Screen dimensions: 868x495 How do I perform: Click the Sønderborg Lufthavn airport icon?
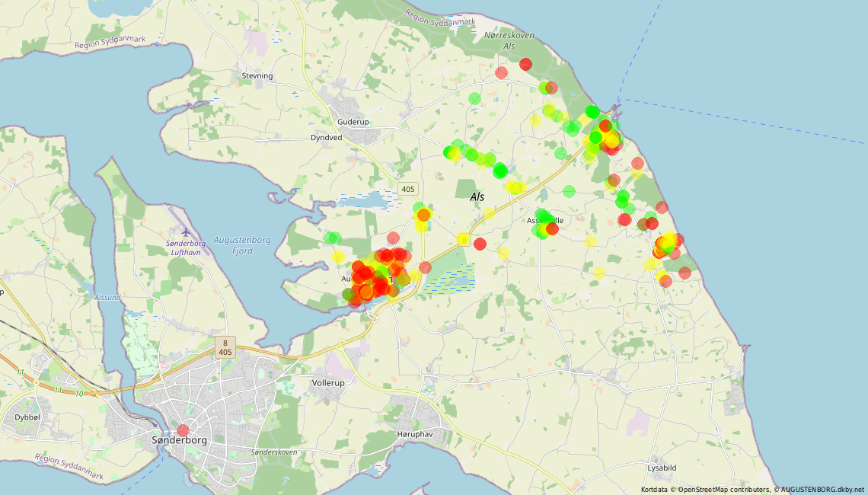point(186,232)
